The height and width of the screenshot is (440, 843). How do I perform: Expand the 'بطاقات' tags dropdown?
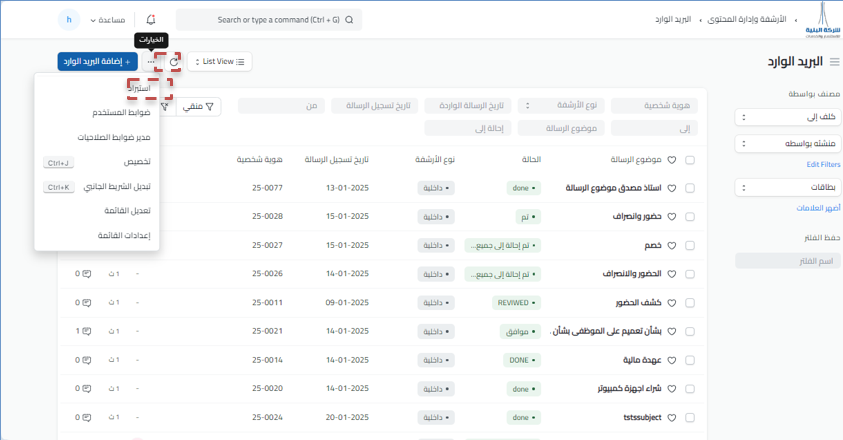(788, 188)
